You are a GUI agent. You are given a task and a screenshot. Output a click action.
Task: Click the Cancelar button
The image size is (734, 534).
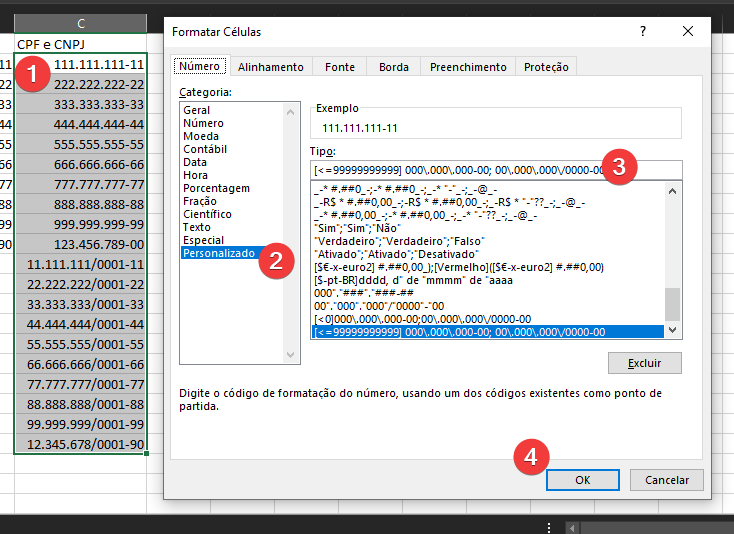click(667, 480)
